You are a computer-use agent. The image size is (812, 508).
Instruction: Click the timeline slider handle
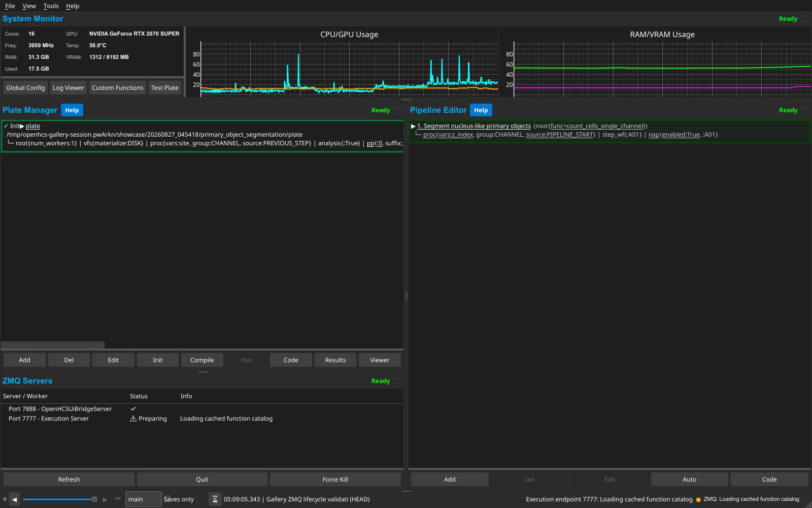(94, 499)
